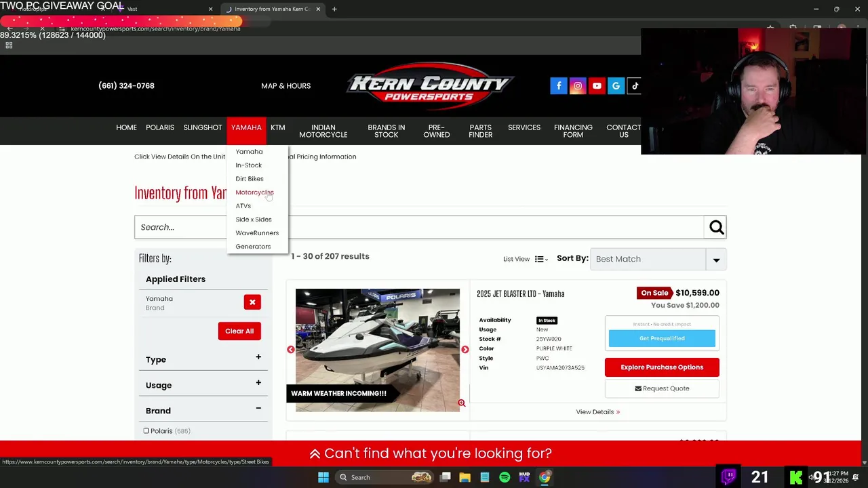
Task: Open BRANDS IN STOCK nav item
Action: (387, 131)
